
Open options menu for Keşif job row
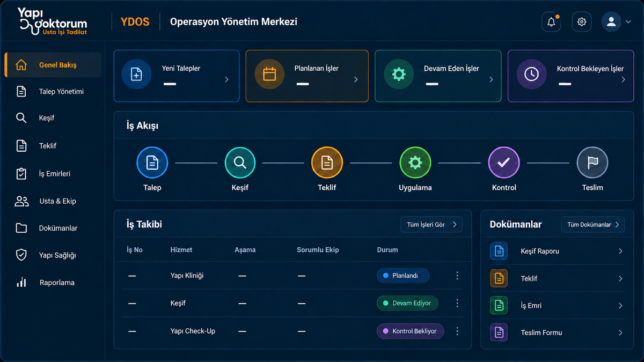457,303
